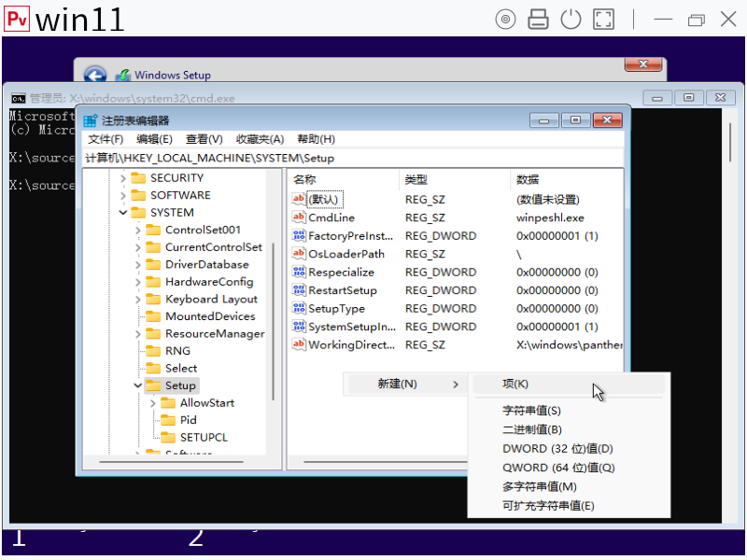
Task: Expand the HardwareConfig key
Action: pos(137,282)
